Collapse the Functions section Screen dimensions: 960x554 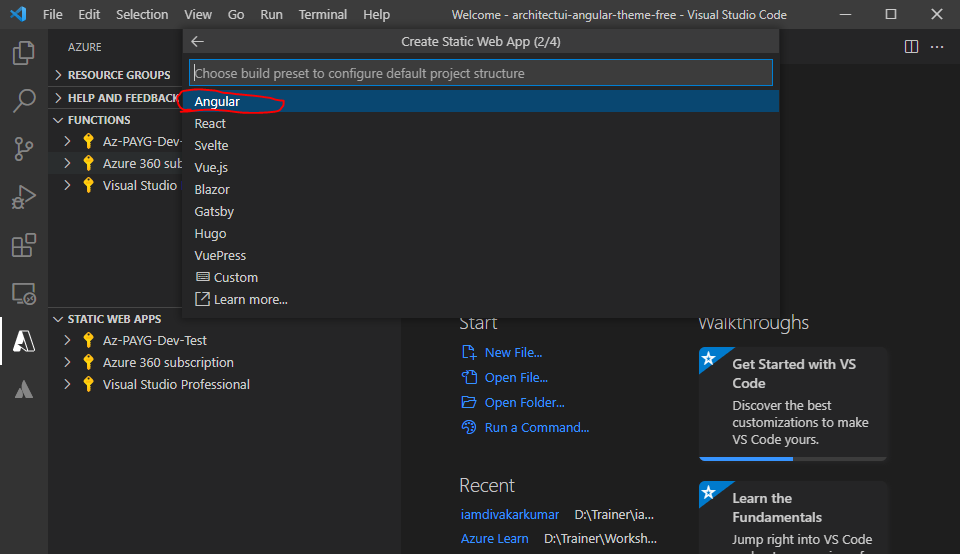click(58, 120)
